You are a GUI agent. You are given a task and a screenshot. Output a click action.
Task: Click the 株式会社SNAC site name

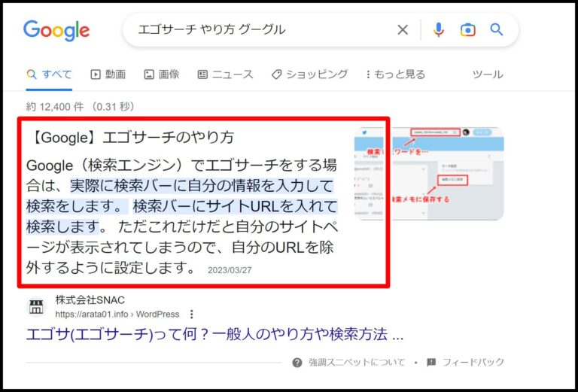tap(90, 300)
